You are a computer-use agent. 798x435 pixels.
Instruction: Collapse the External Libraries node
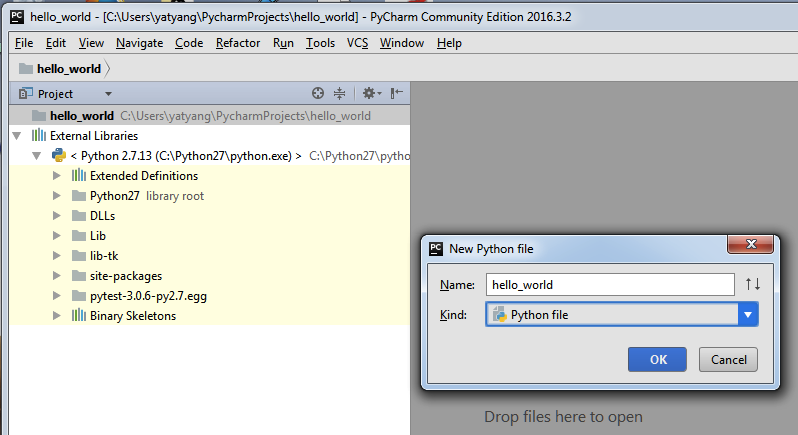[x=17, y=136]
